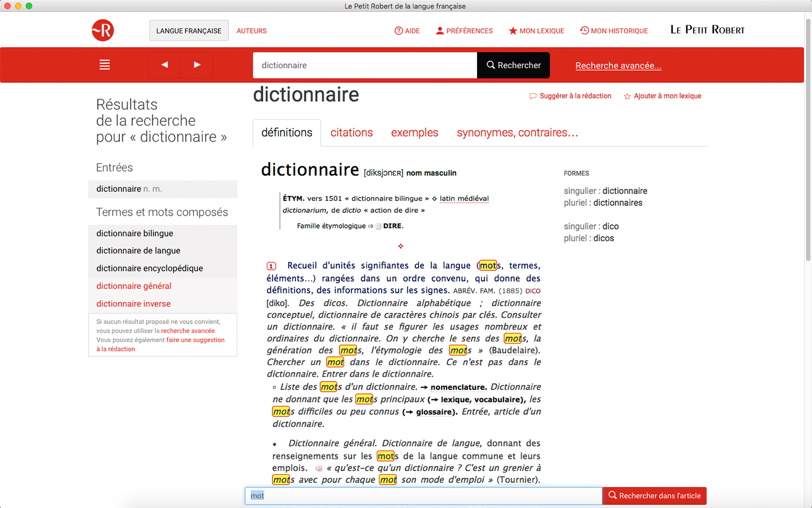Follow the lexique cross-reference
Image resolution: width=812 pixels, height=508 pixels.
(x=456, y=400)
